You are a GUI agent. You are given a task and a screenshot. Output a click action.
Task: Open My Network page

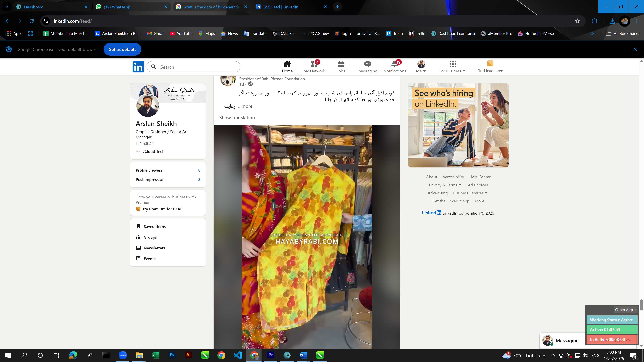coord(314,67)
